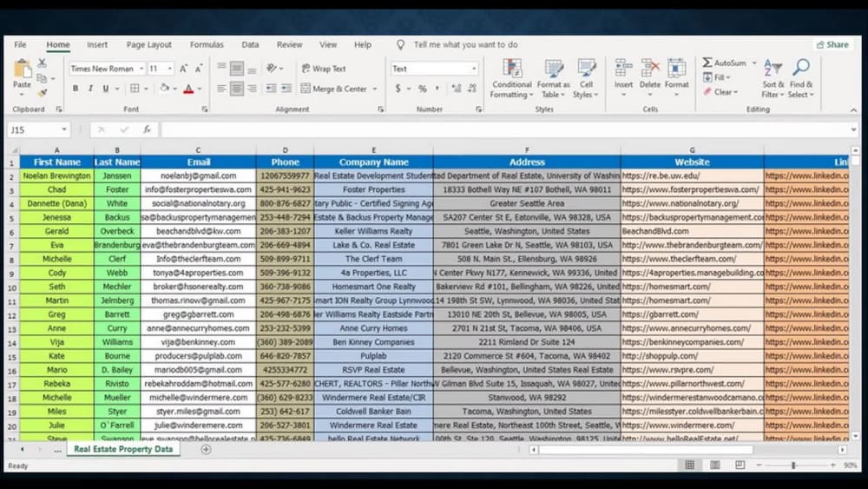Toggle Align Right
The height and width of the screenshot is (489, 868).
252,89
